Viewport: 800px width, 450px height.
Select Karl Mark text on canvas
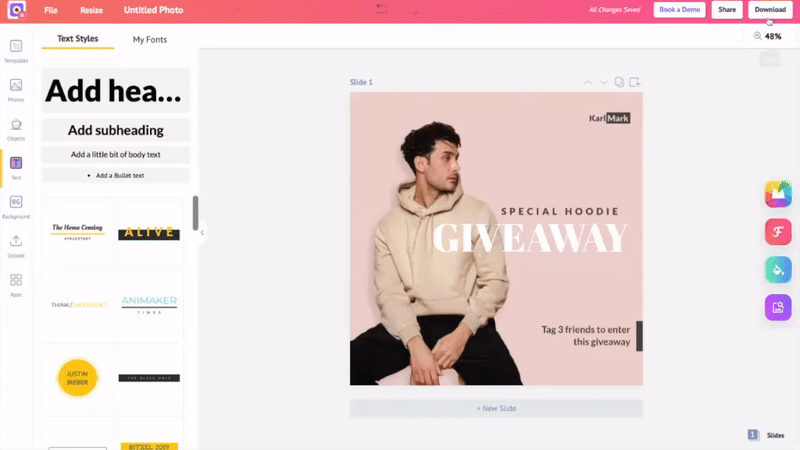(x=609, y=118)
